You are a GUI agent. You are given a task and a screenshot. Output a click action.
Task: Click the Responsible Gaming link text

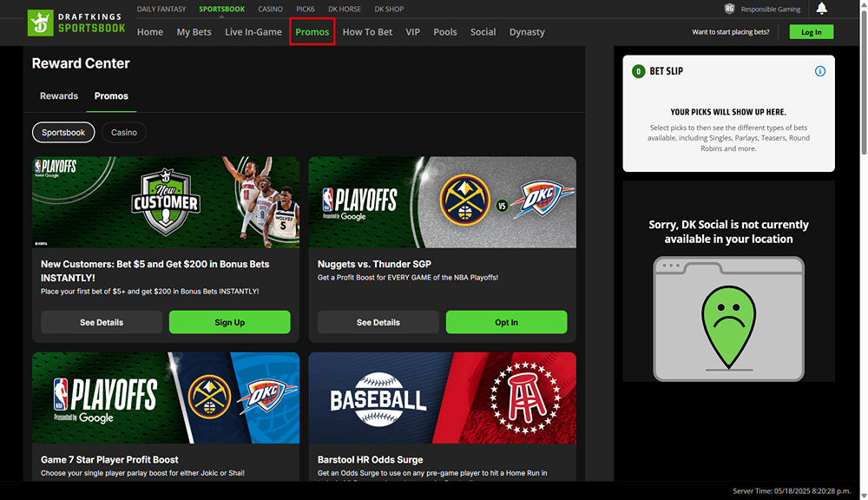pos(771,9)
